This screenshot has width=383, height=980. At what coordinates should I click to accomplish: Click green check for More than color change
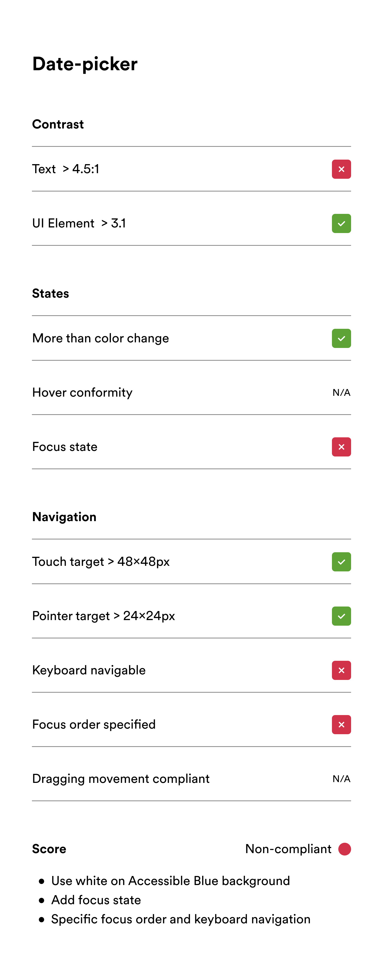pos(341,338)
